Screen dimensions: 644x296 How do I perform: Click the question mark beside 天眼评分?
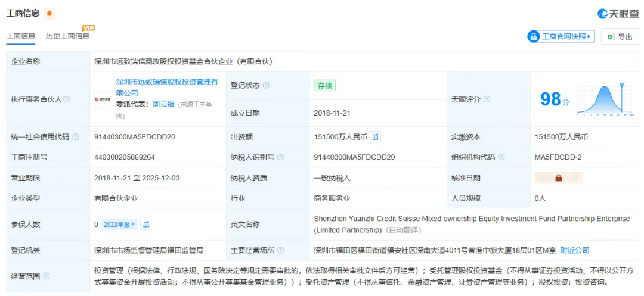point(487,99)
